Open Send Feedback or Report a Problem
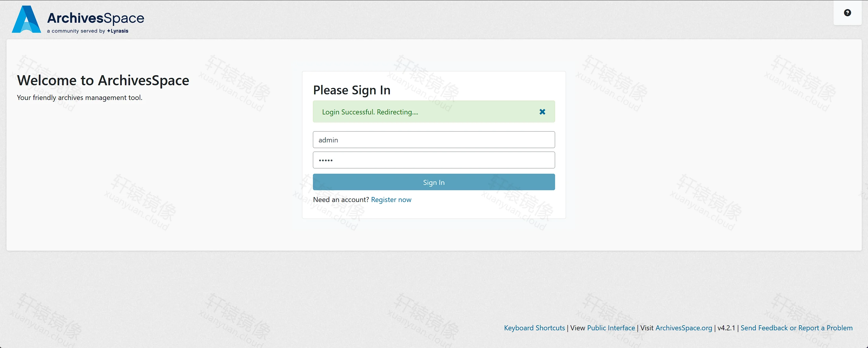868x348 pixels. pos(797,328)
